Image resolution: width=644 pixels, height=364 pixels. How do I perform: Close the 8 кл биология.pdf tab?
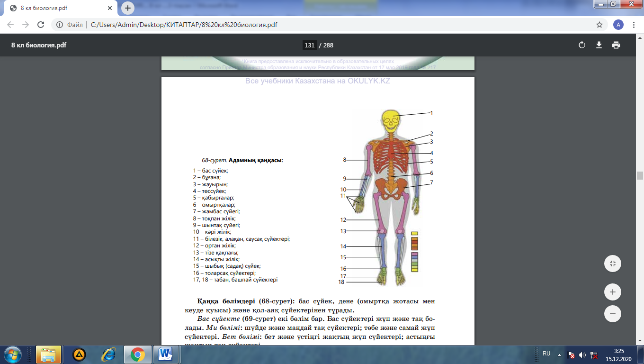click(x=109, y=9)
